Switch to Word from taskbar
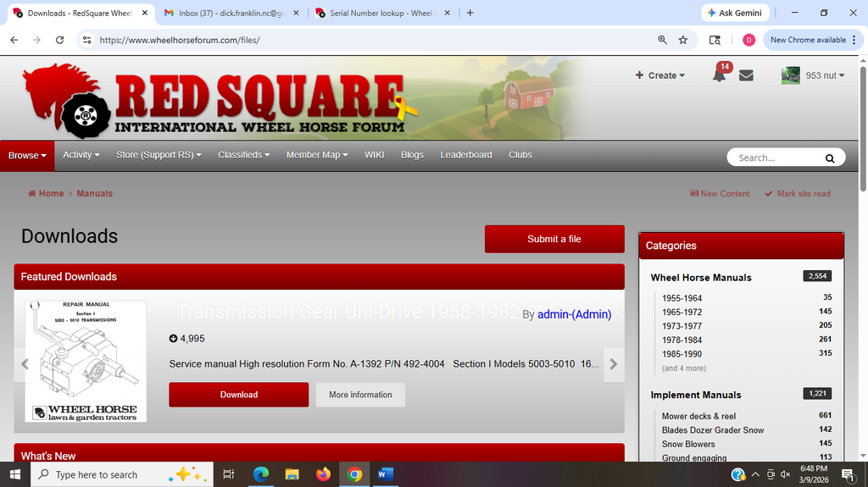Image resolution: width=868 pixels, height=487 pixels. click(x=386, y=475)
